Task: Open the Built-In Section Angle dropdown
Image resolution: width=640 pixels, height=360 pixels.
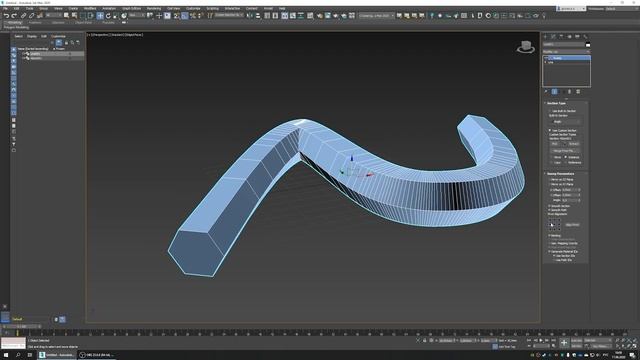Action: point(566,122)
